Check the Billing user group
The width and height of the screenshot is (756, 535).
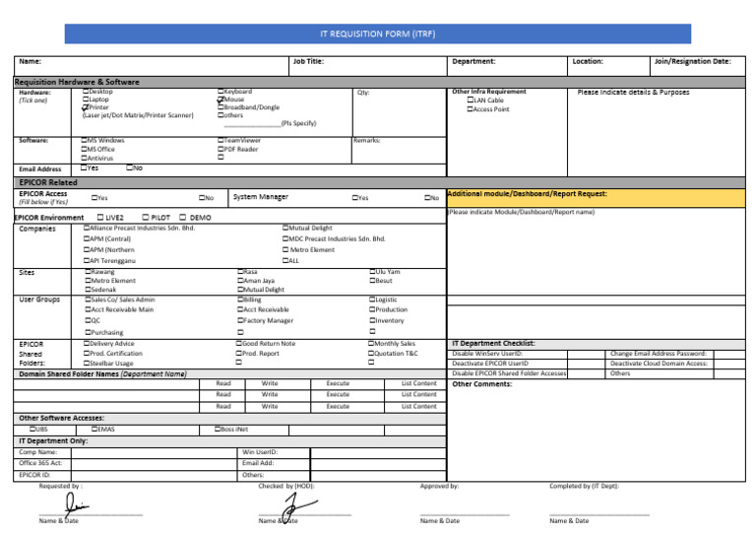click(240, 300)
